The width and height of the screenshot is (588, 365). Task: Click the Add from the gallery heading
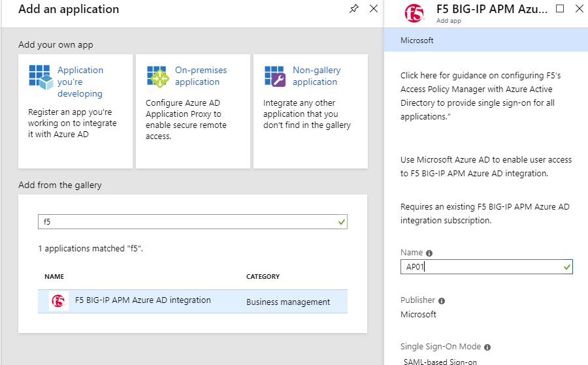(x=60, y=185)
